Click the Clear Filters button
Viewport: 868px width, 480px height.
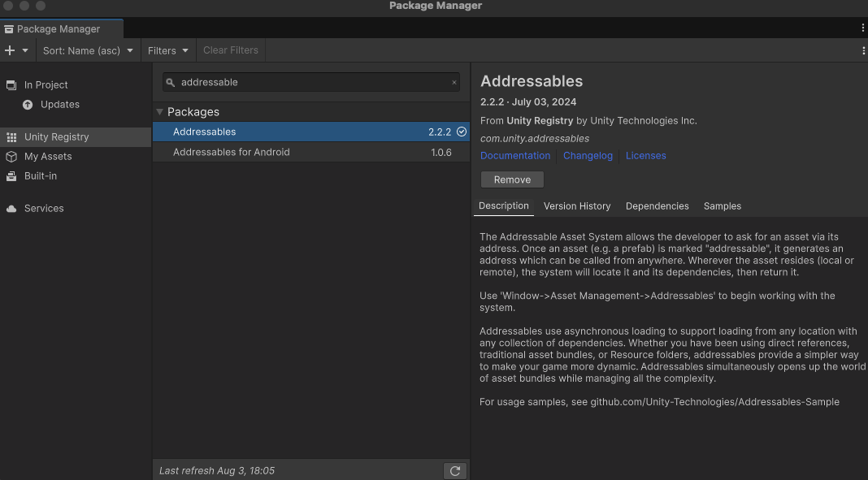pyautogui.click(x=231, y=50)
